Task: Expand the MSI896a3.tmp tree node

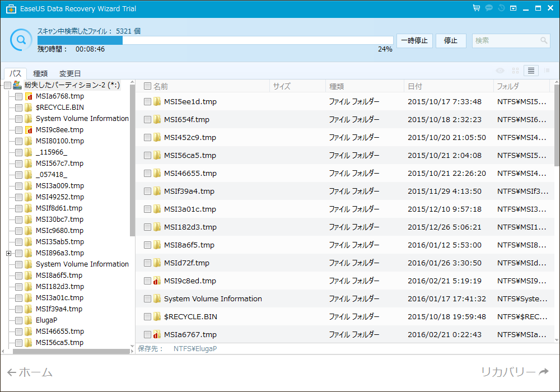Action: (x=9, y=253)
